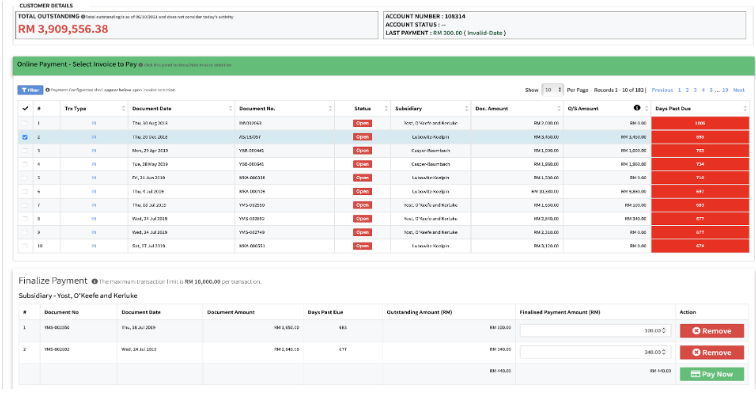Screen dimensions: 756x394
Task: Go to page 3 in pagination
Action: [695, 90]
